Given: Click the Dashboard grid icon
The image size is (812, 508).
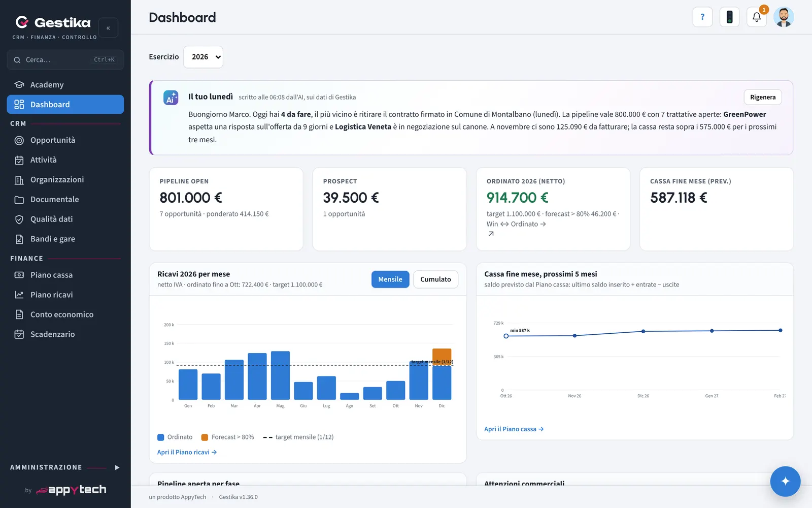Looking at the screenshot, I should click(19, 104).
